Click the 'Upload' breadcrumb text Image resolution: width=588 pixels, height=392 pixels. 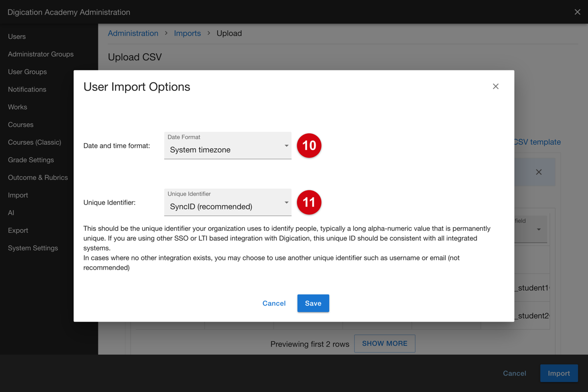(229, 33)
